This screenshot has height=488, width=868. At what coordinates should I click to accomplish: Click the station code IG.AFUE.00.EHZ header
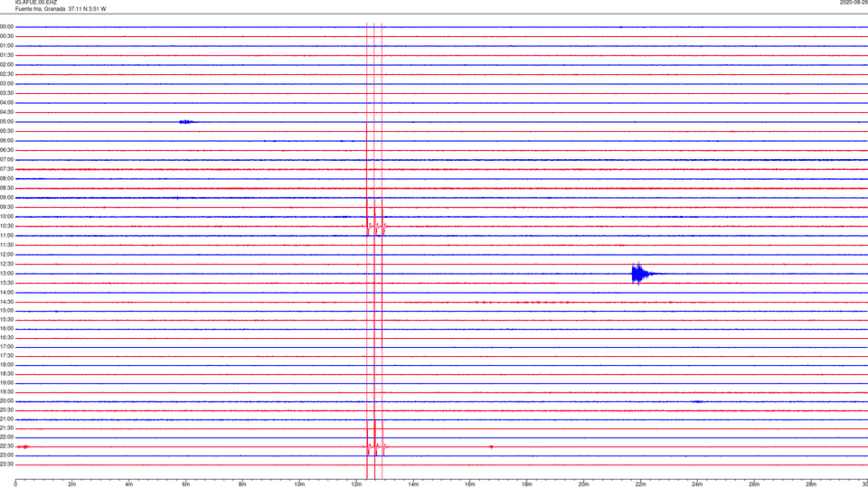coord(35,3)
